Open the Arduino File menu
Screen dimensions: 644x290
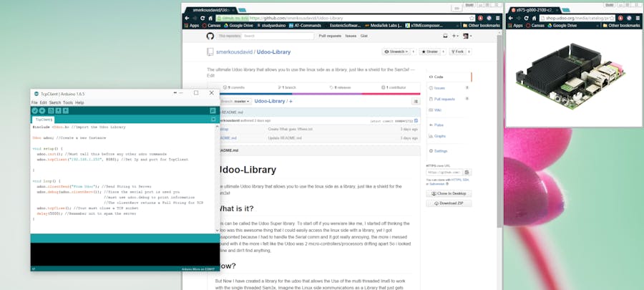pyautogui.click(x=34, y=102)
